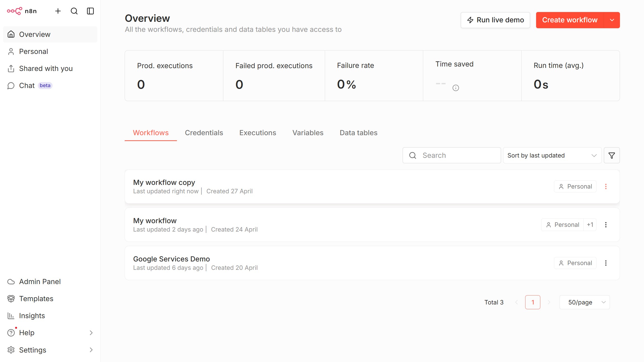Open Templates from the sidebar

pos(50,299)
